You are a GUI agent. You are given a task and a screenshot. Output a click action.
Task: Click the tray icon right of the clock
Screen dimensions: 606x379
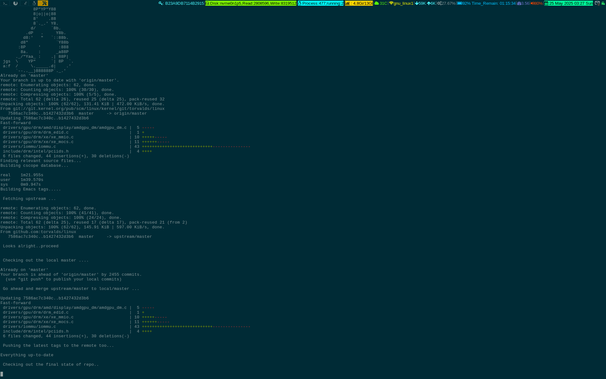[x=597, y=3]
